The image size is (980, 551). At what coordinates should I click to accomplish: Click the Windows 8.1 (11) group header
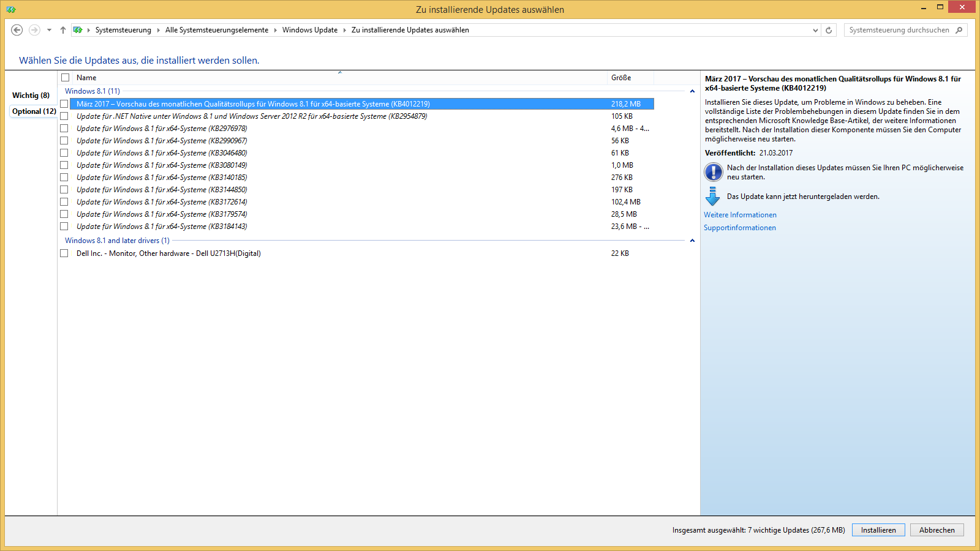tap(92, 91)
